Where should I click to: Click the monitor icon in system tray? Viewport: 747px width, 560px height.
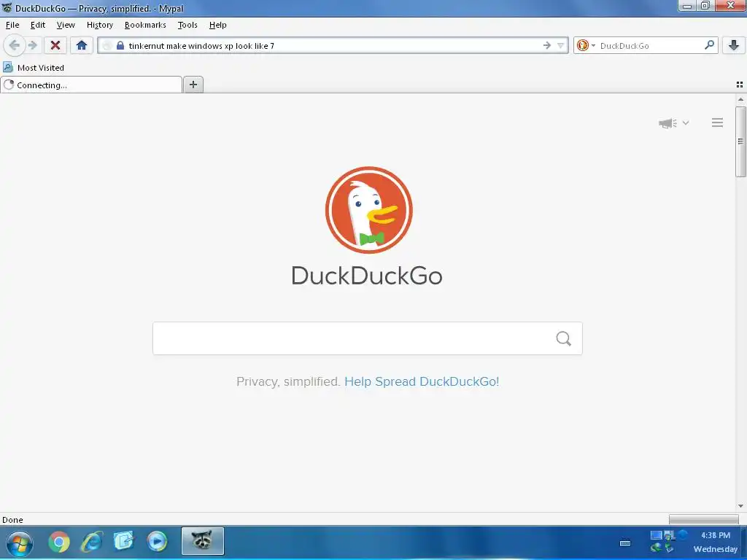(x=656, y=535)
